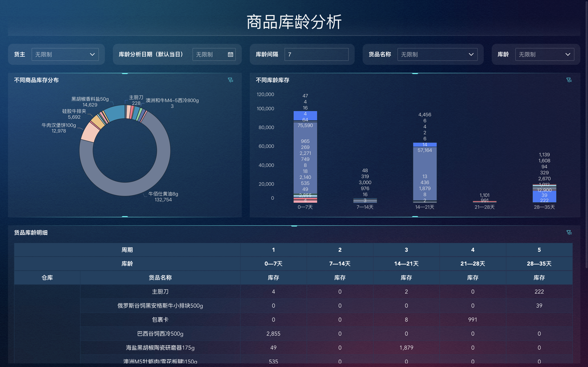Image resolution: width=588 pixels, height=367 pixels.
Task: Click the filter icon on 不同库龄库存 chart
Action: [569, 80]
